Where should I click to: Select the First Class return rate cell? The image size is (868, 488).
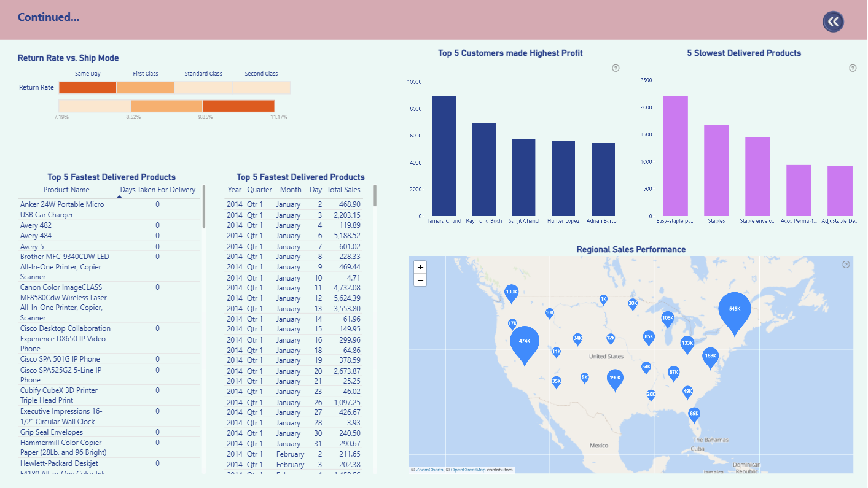pyautogui.click(x=146, y=88)
